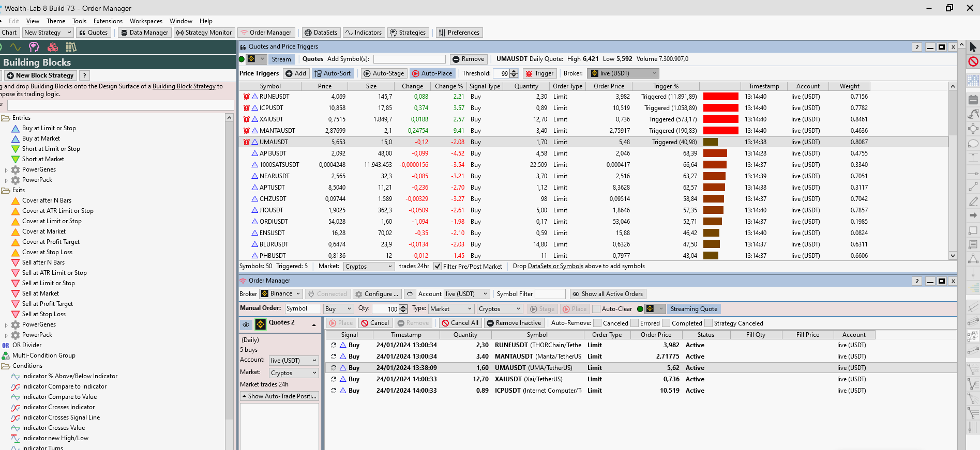980x450 pixels.
Task: Open the View menu
Action: (x=33, y=21)
